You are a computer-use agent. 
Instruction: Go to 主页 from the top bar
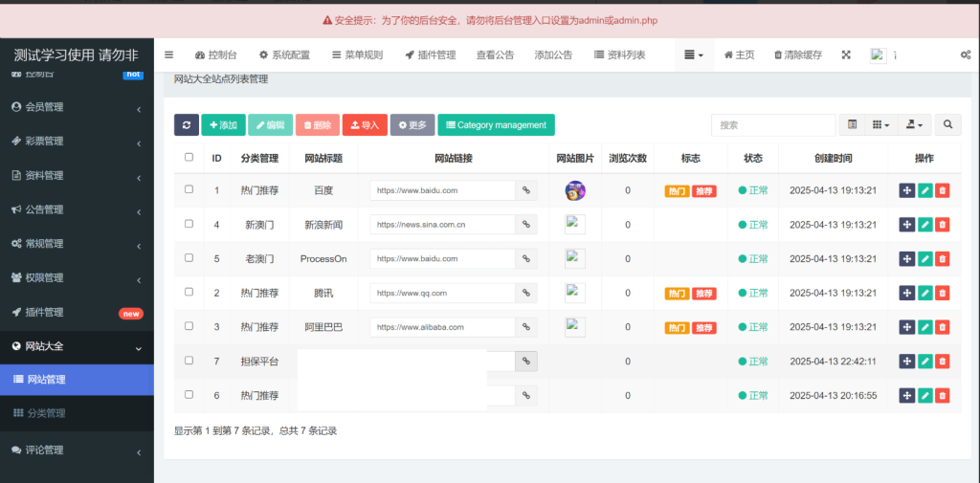[740, 55]
